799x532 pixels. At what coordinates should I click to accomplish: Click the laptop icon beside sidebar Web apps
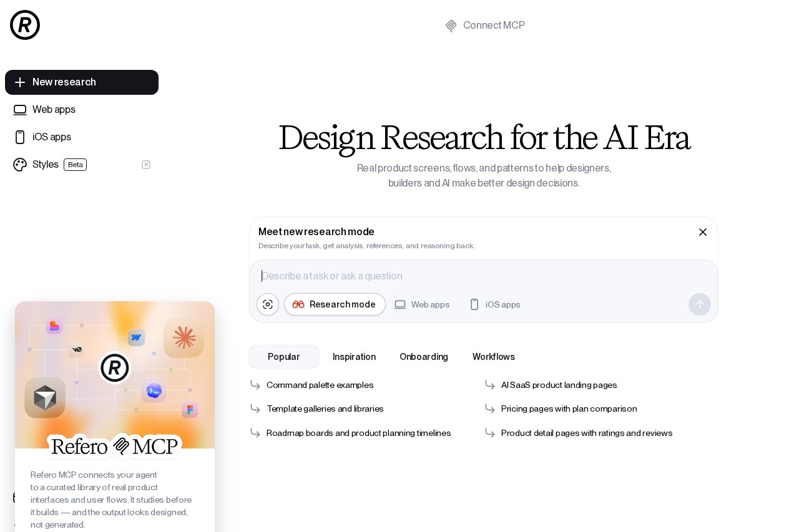[20, 110]
